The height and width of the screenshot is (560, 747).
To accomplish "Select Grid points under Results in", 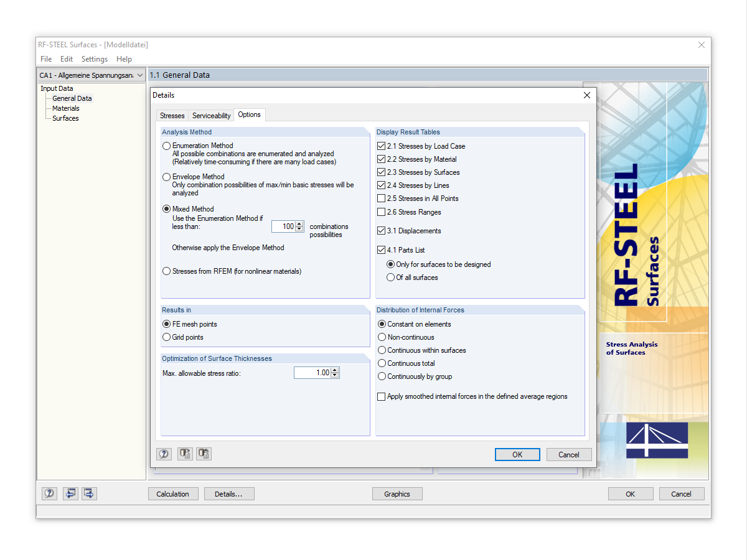I will 166,337.
